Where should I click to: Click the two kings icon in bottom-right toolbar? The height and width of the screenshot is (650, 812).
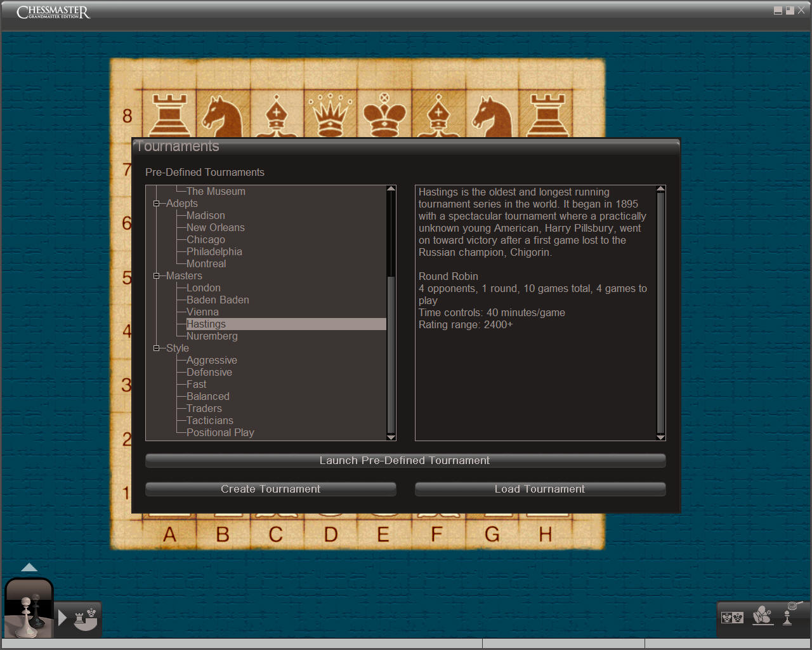[x=732, y=617]
